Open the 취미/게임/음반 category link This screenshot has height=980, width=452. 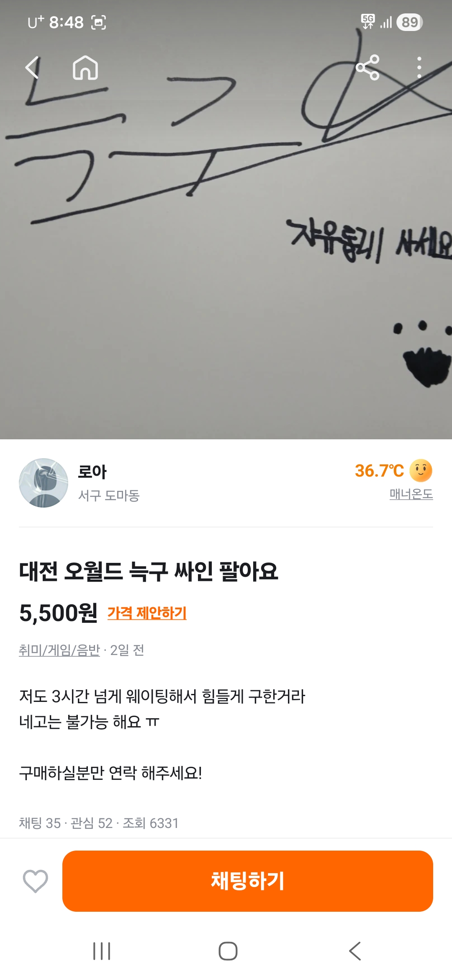point(59,650)
